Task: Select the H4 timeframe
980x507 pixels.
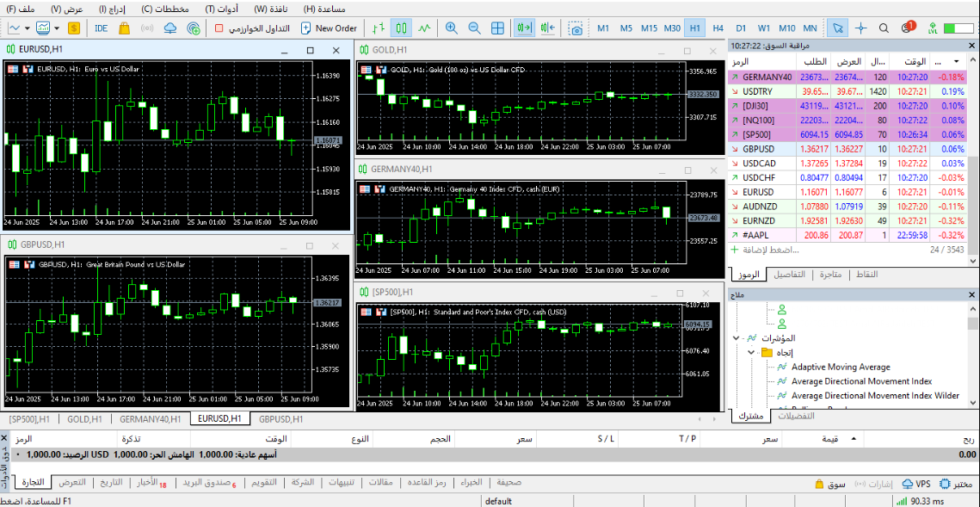Action: click(x=718, y=28)
